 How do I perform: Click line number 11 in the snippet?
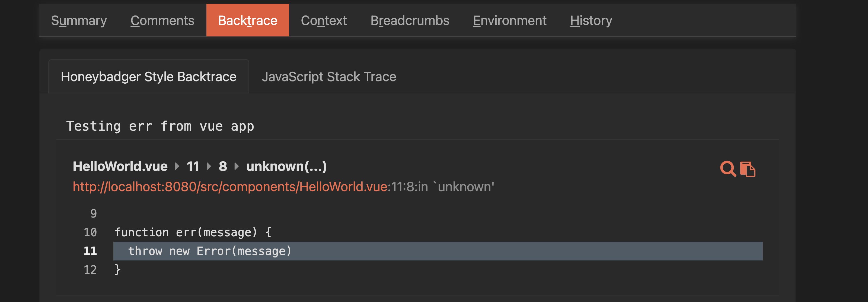coord(90,251)
